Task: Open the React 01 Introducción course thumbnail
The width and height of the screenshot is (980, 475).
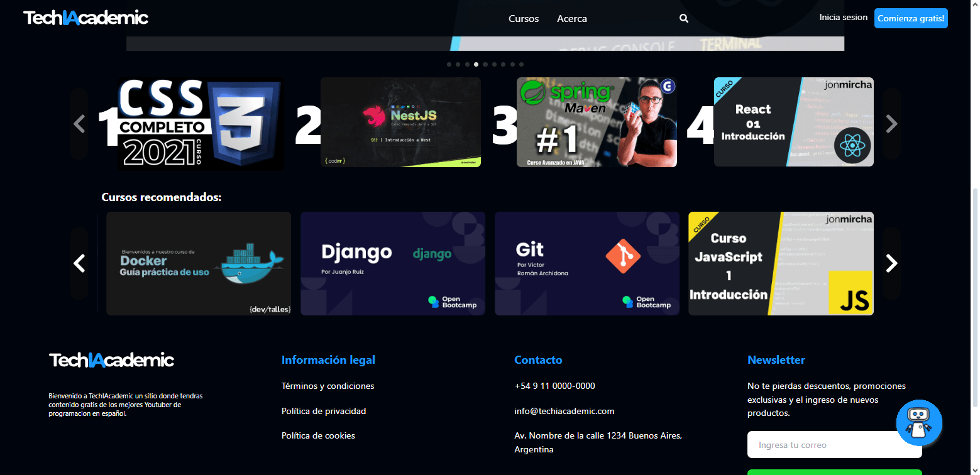Action: pos(794,122)
